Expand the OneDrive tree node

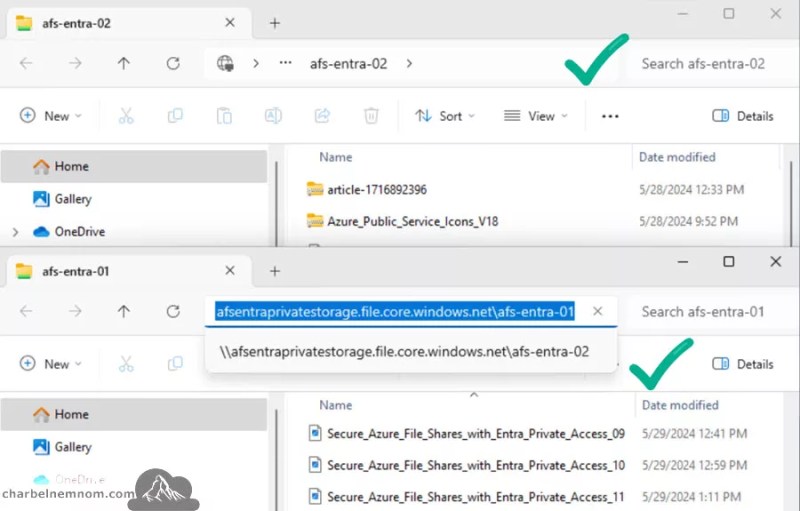coord(15,232)
